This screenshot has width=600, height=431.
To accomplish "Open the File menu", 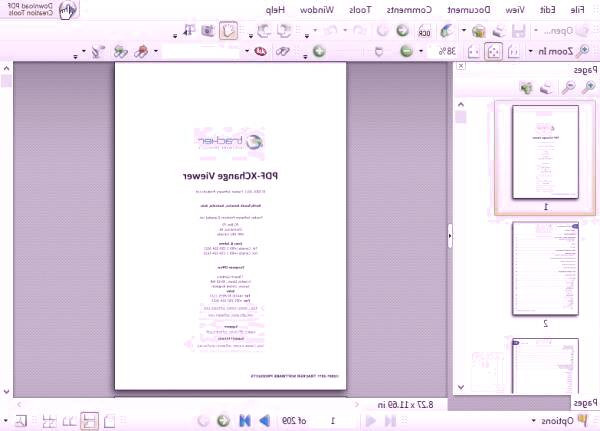I will point(577,10).
